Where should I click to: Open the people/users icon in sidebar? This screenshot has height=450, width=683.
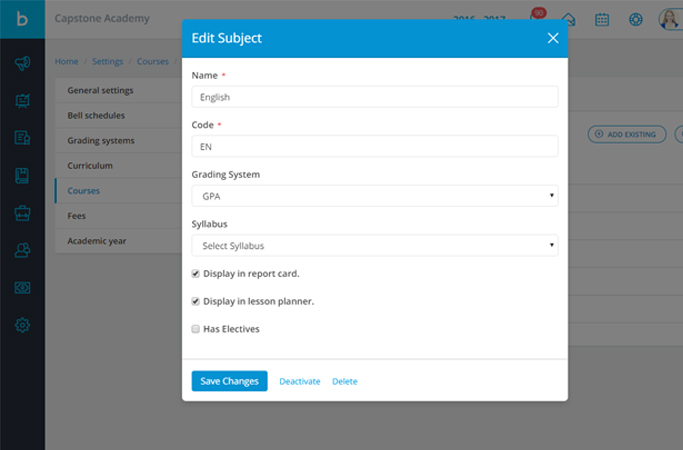22,250
